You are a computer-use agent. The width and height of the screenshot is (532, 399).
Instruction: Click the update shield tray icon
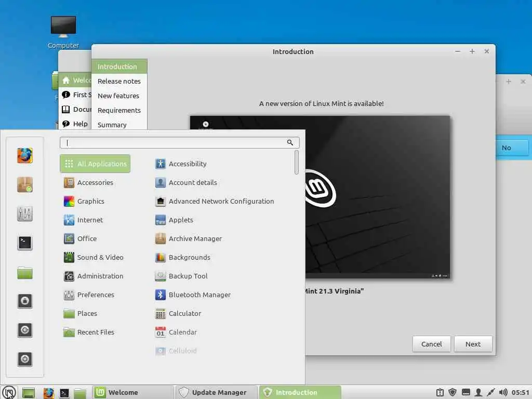pyautogui.click(x=453, y=392)
